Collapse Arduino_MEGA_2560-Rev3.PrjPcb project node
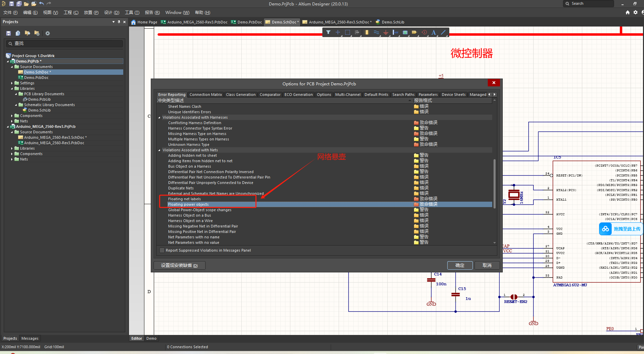644x354 pixels. (x=8, y=127)
